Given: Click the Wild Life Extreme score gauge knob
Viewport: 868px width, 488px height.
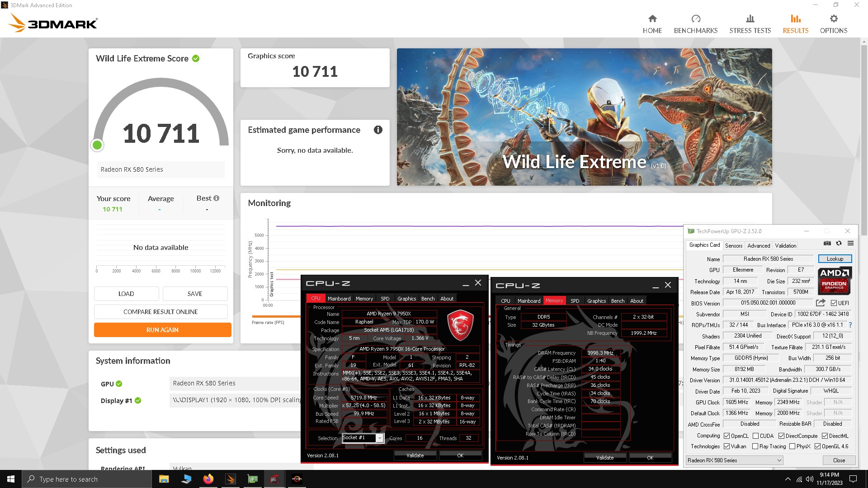Looking at the screenshot, I should [x=97, y=145].
